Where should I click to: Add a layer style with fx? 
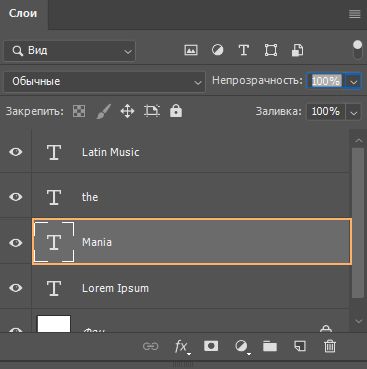pyautogui.click(x=182, y=347)
